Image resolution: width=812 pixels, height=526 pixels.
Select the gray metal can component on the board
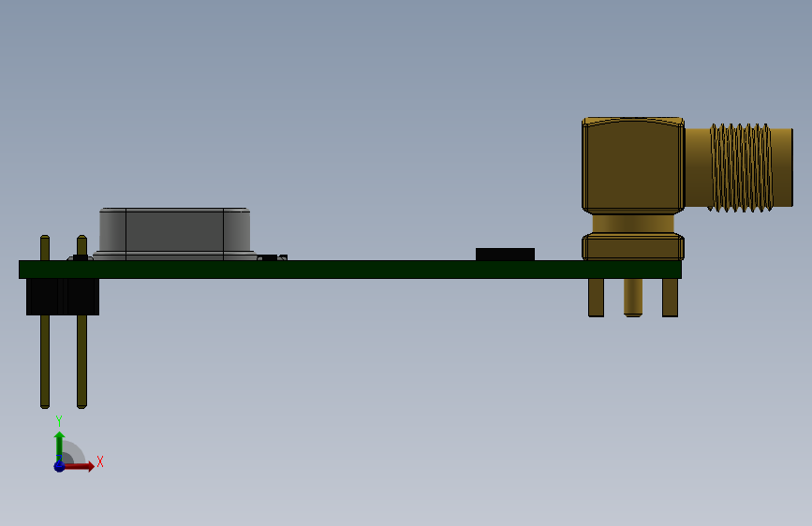(174, 233)
